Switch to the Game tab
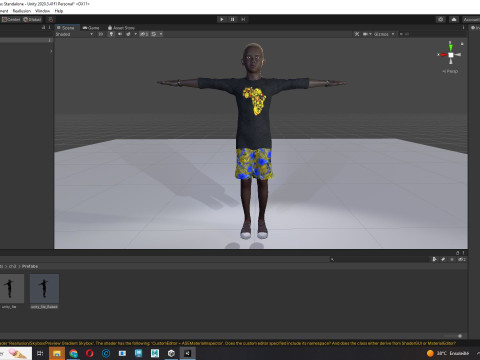 (x=91, y=28)
